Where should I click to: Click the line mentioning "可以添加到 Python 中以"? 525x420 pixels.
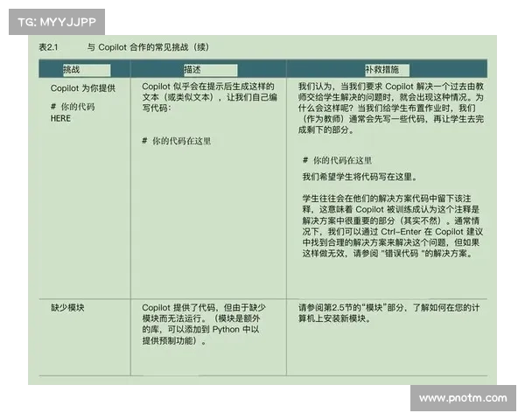point(200,330)
